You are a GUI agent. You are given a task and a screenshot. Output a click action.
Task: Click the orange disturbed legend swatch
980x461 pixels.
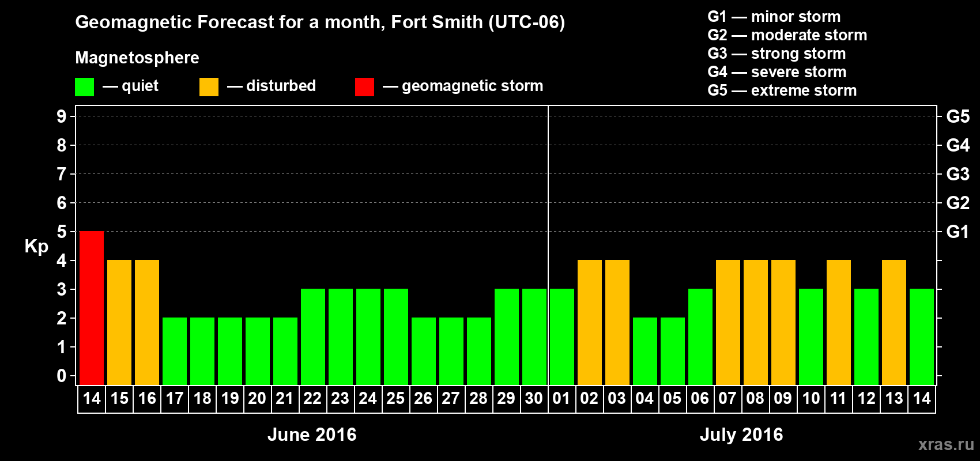click(209, 87)
